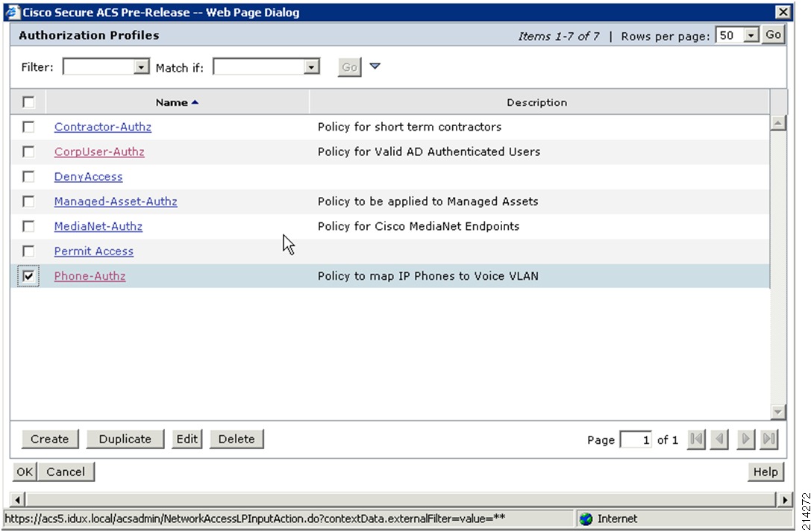811x532 pixels.
Task: Click 'Policy for short term contractors' text
Action: 410,127
